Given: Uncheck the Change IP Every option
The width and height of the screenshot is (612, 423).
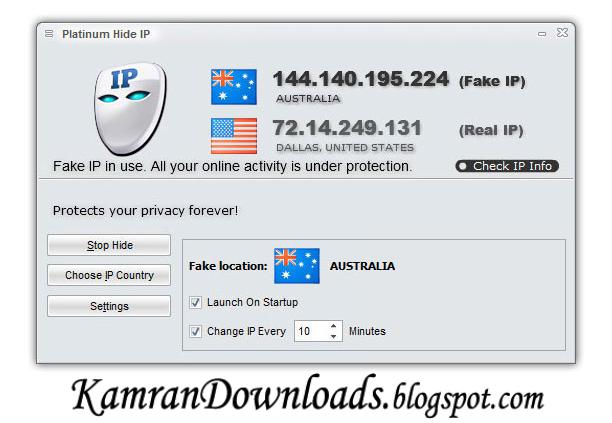Looking at the screenshot, I should point(195,331).
